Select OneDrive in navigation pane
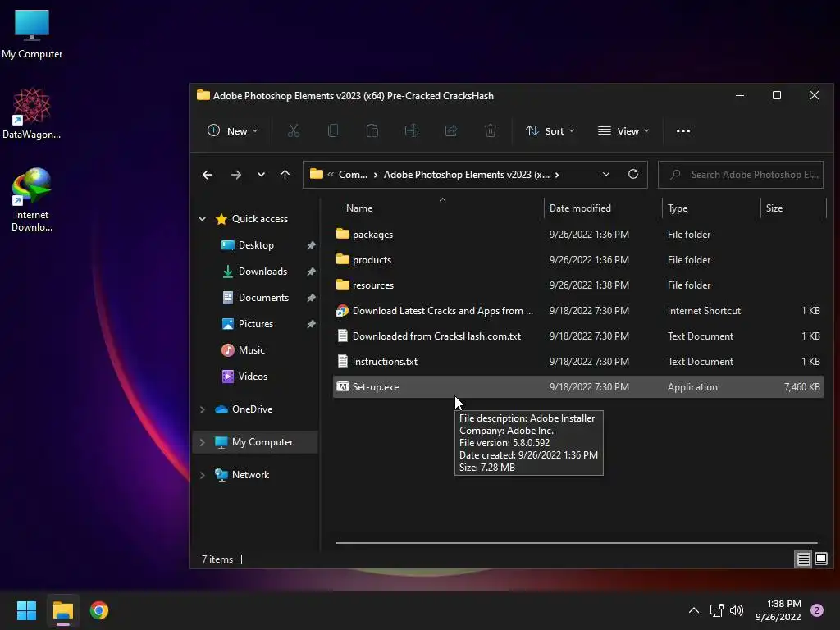Viewport: 840px width, 630px height. click(252, 409)
